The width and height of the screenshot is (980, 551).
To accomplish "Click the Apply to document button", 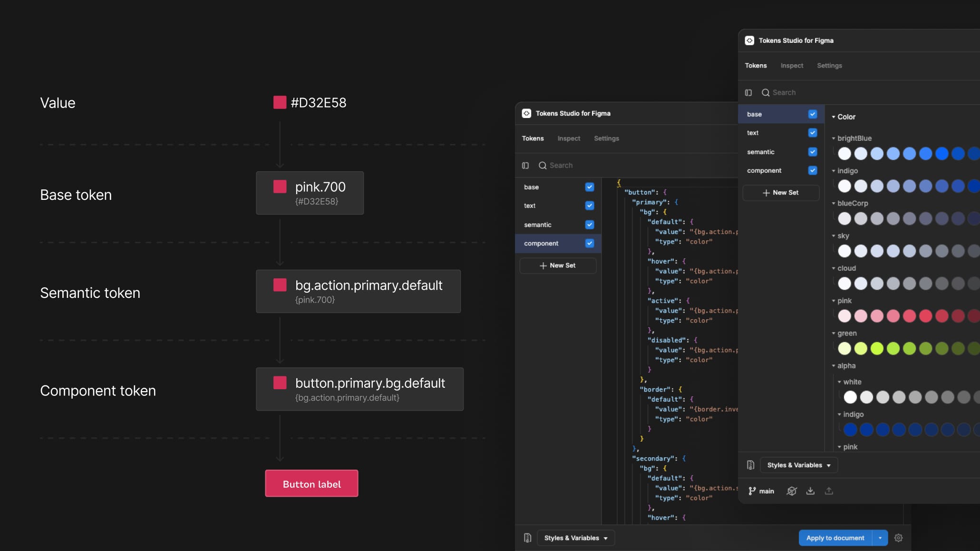I will click(x=835, y=538).
